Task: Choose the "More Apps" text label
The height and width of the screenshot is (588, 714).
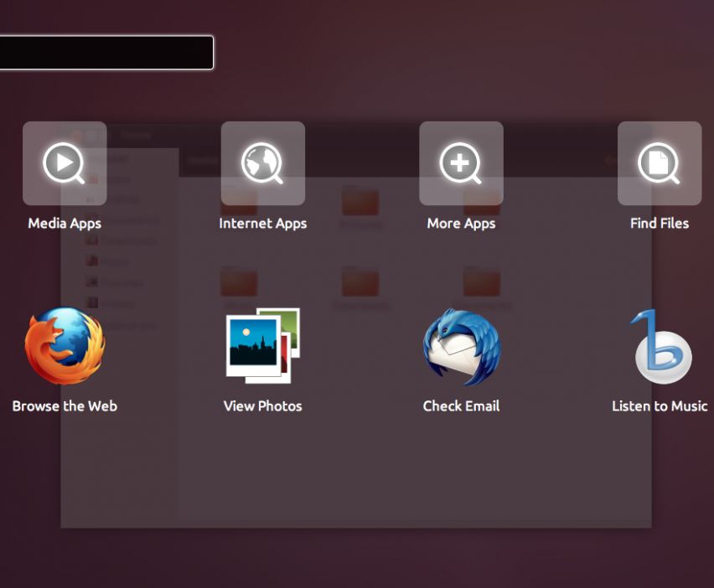Action: pos(461,224)
